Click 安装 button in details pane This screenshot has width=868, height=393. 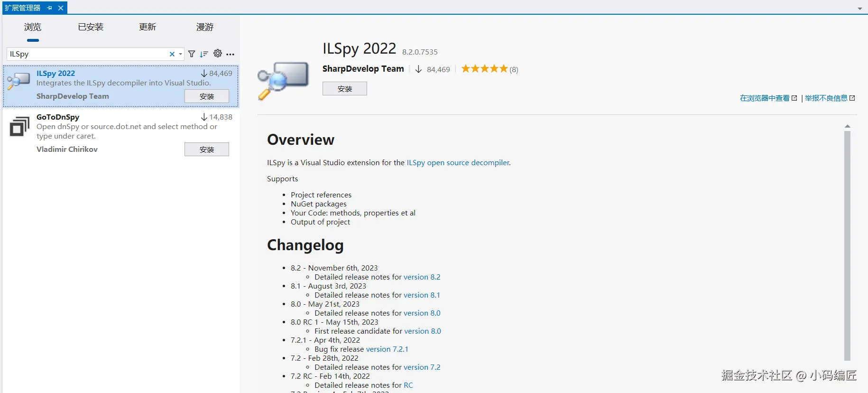345,89
